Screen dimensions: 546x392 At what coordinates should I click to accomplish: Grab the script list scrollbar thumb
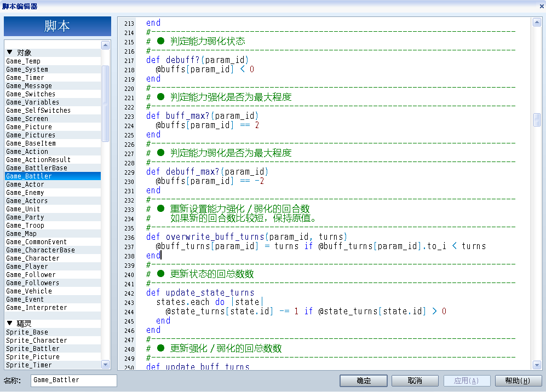pyautogui.click(x=105, y=103)
